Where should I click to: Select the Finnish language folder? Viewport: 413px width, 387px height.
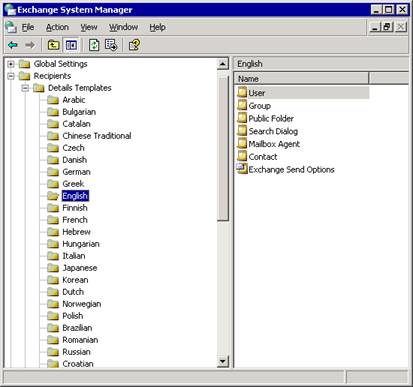click(75, 208)
